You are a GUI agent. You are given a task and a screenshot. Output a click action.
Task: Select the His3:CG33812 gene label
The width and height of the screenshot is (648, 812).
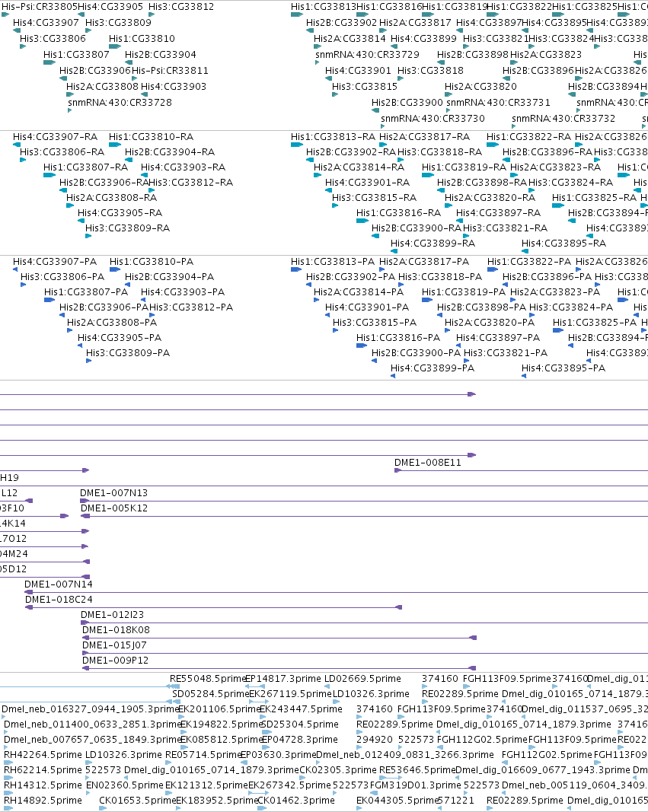[180, 7]
